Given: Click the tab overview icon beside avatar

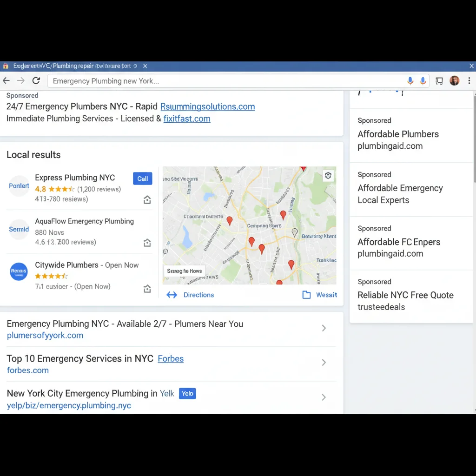Looking at the screenshot, I should [439, 81].
